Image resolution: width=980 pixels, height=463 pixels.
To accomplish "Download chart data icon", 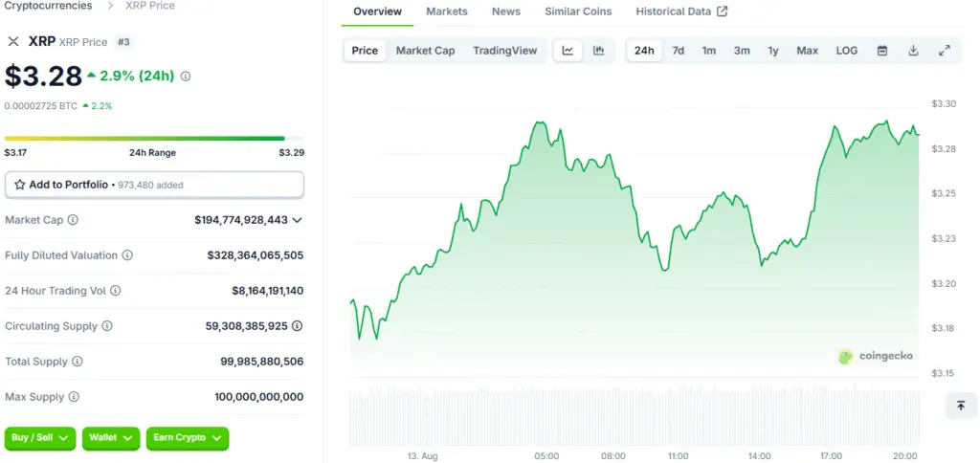I will coord(913,51).
